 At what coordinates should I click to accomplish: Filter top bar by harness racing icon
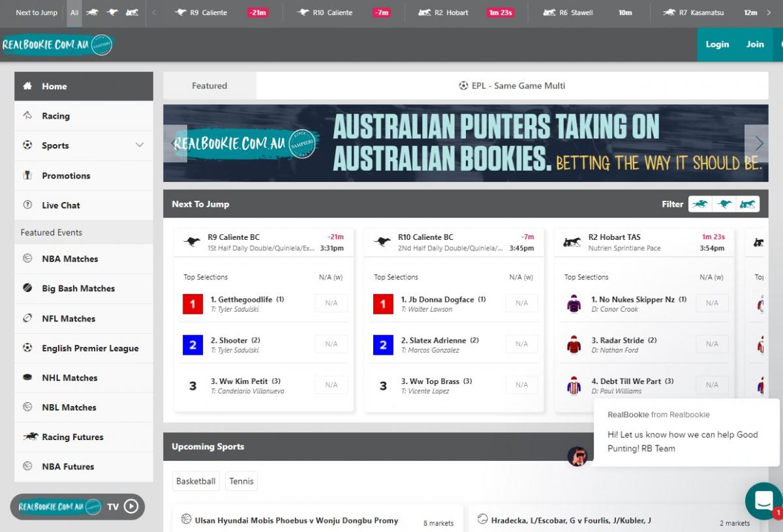(x=132, y=12)
